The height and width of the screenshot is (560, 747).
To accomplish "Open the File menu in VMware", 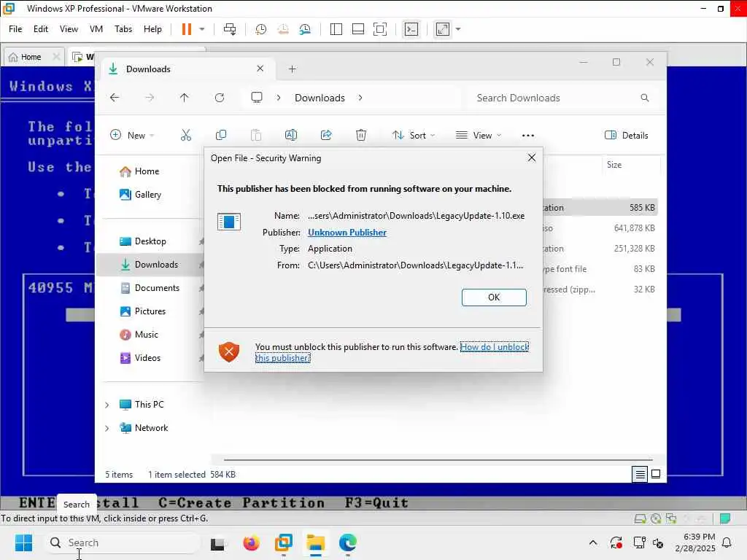I will (x=15, y=29).
